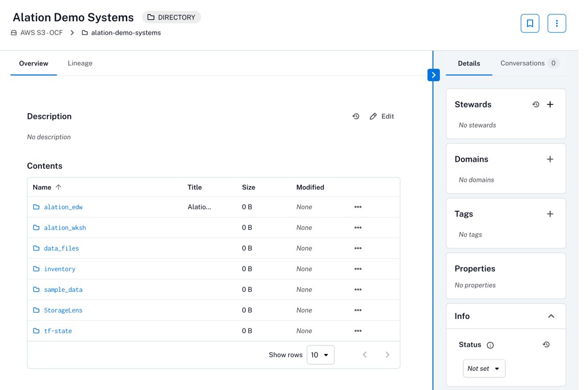Open the inventory folder link
The height and width of the screenshot is (390, 588).
pyautogui.click(x=59, y=269)
